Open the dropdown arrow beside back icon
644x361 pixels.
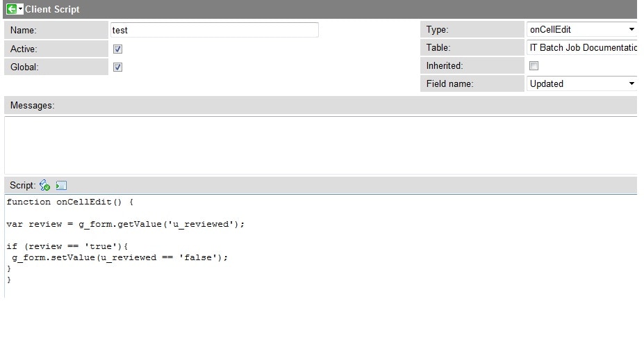pos(20,9)
